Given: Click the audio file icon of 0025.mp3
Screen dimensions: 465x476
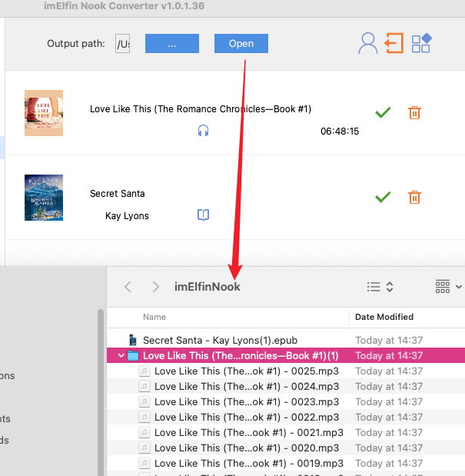Looking at the screenshot, I should (x=144, y=371).
